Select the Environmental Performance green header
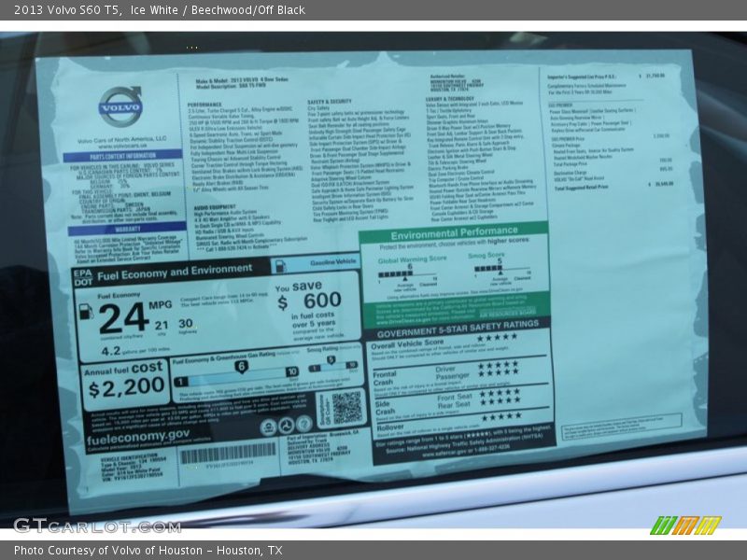The height and width of the screenshot is (560, 747). pyautogui.click(x=455, y=232)
